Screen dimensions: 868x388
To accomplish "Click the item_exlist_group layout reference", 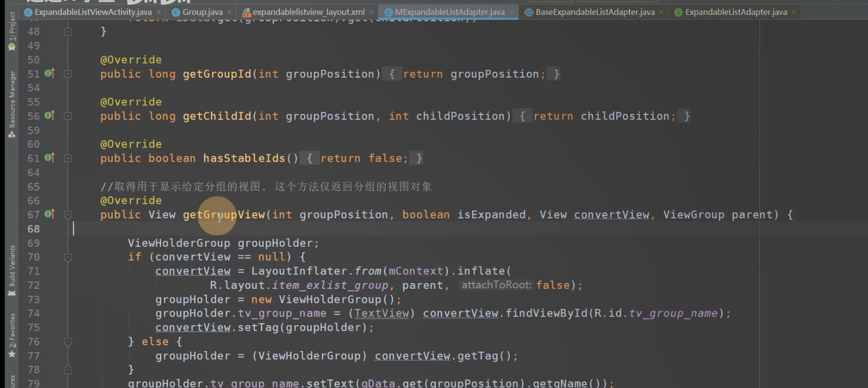I will (330, 286).
